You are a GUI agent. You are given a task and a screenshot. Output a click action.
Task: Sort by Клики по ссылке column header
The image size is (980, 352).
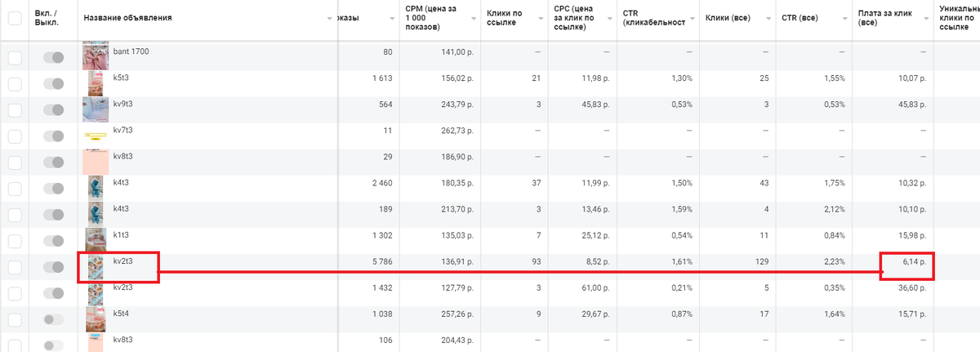(504, 18)
